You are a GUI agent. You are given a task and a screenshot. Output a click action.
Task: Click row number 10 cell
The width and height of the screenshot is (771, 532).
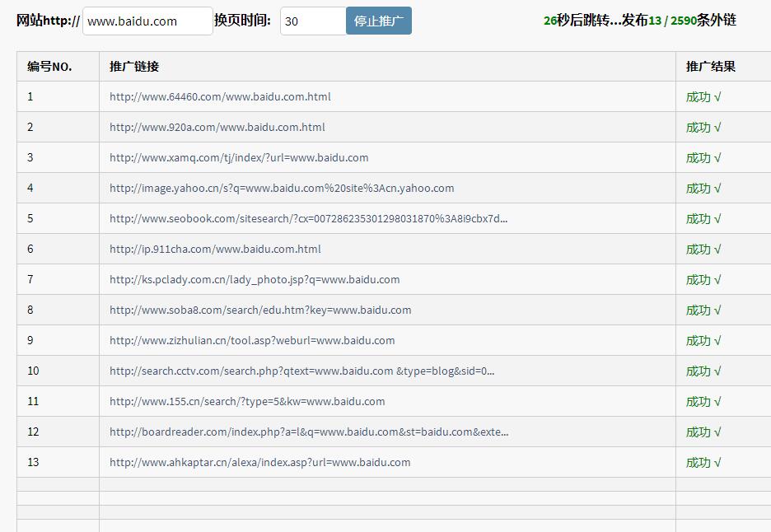pos(58,371)
